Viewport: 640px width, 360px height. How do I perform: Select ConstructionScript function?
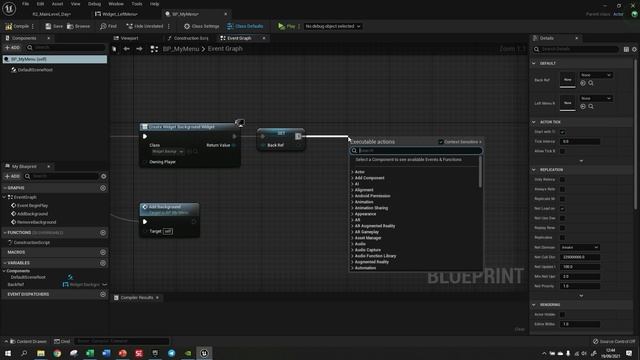31,243
